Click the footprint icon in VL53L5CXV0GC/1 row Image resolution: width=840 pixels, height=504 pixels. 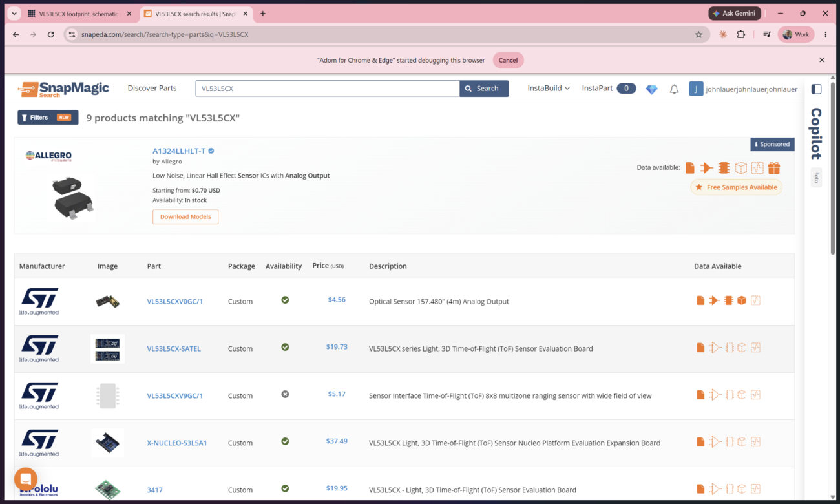[729, 300]
